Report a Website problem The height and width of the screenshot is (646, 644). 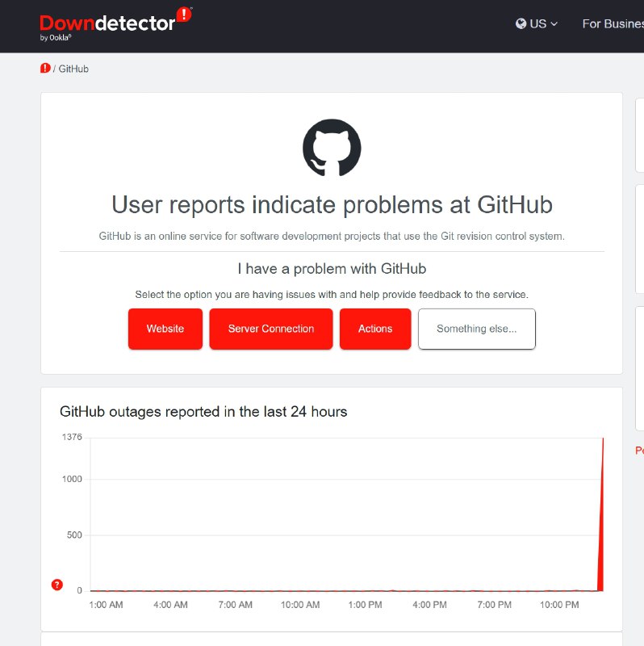coord(165,329)
